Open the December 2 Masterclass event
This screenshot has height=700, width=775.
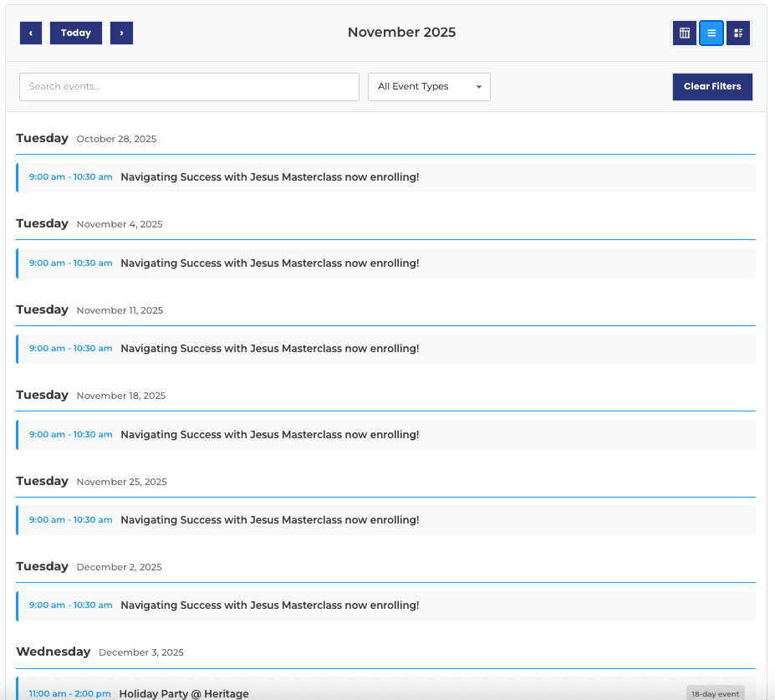(269, 605)
